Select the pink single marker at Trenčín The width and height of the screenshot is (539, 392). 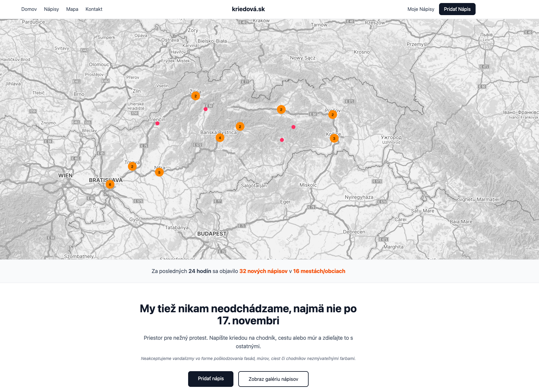point(157,124)
